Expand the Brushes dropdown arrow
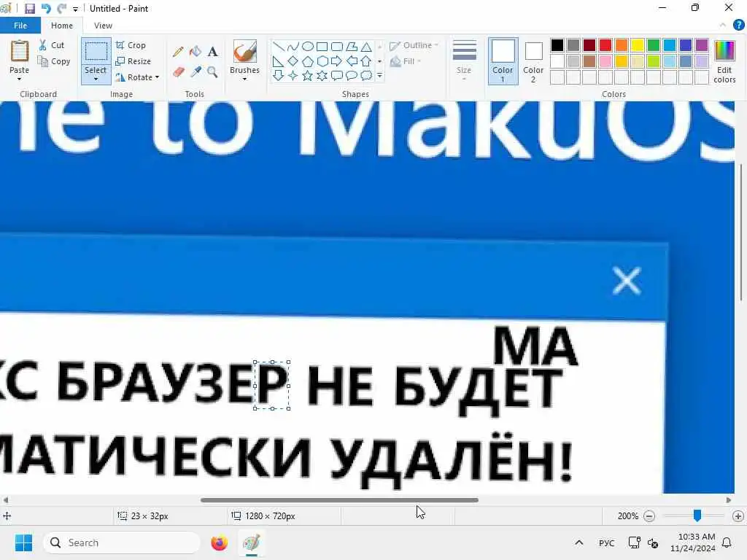Image resolution: width=747 pixels, height=560 pixels. [x=244, y=79]
